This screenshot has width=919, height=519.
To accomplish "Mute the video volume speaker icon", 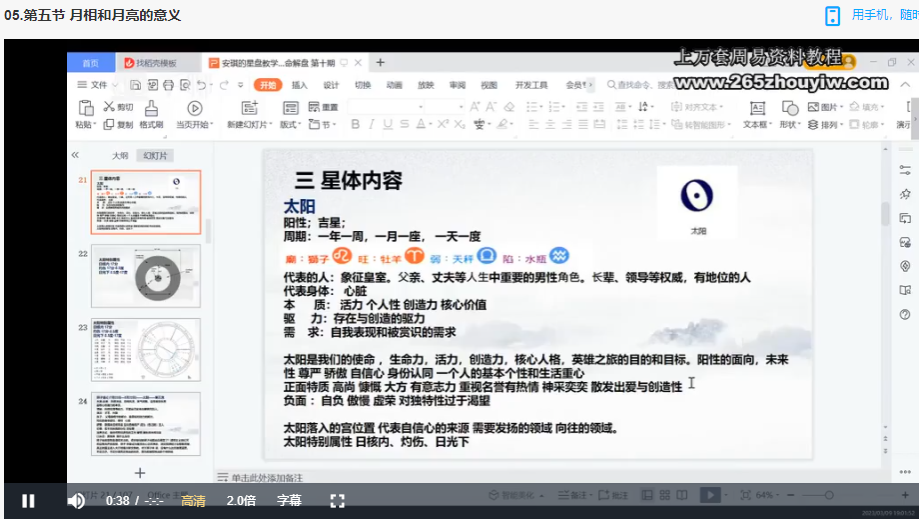I will click(76, 501).
